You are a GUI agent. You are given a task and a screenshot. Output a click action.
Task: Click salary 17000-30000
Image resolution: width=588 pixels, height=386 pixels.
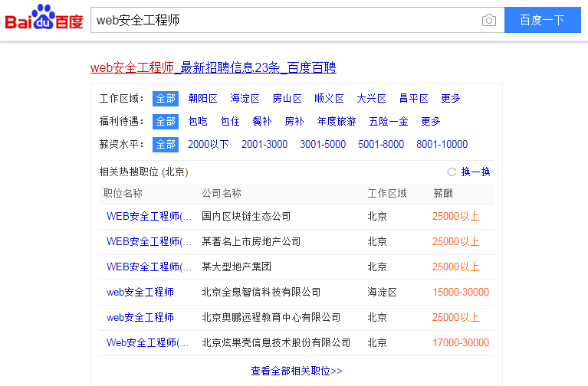click(461, 342)
